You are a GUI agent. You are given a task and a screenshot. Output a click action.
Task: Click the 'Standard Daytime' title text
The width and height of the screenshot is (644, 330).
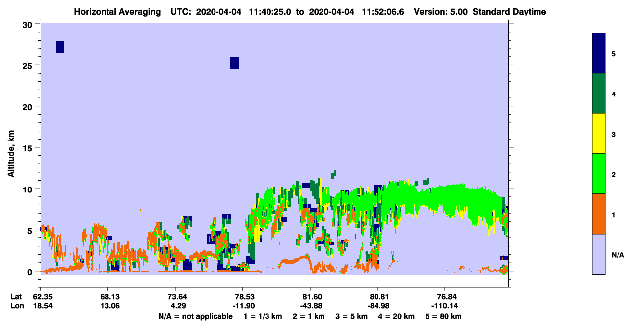tap(510, 11)
